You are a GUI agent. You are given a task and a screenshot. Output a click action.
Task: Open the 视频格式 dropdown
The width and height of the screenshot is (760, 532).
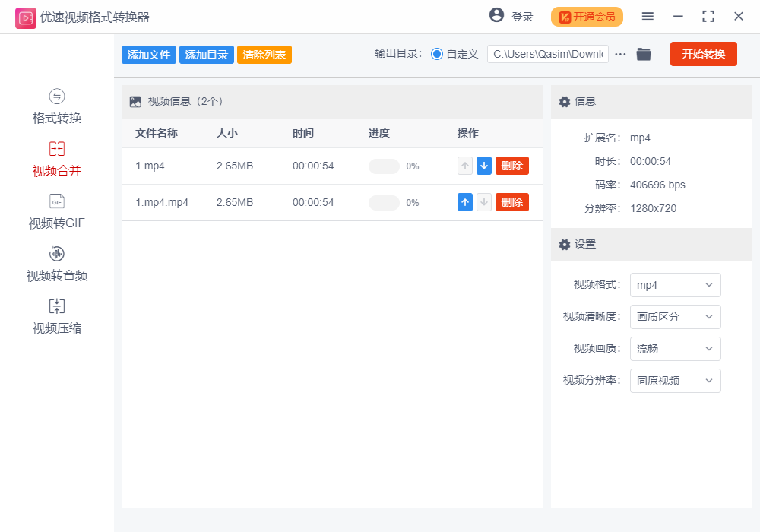point(675,285)
